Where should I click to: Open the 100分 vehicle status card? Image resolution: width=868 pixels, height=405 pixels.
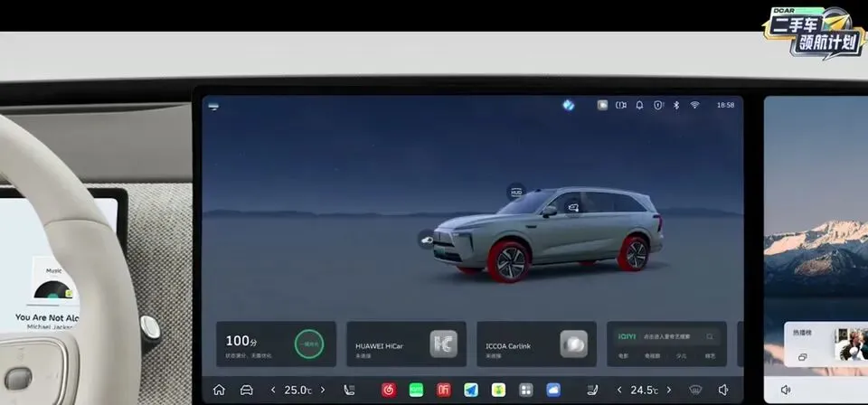[277, 344]
